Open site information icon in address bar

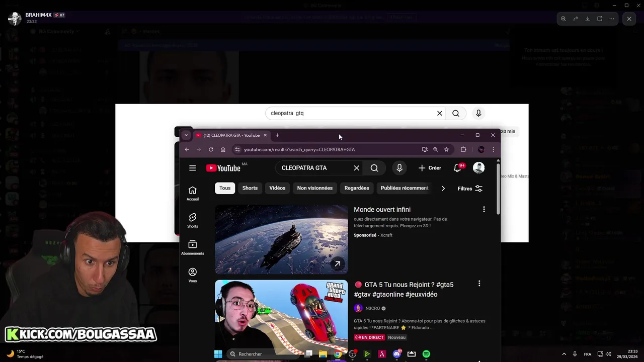coord(237,149)
